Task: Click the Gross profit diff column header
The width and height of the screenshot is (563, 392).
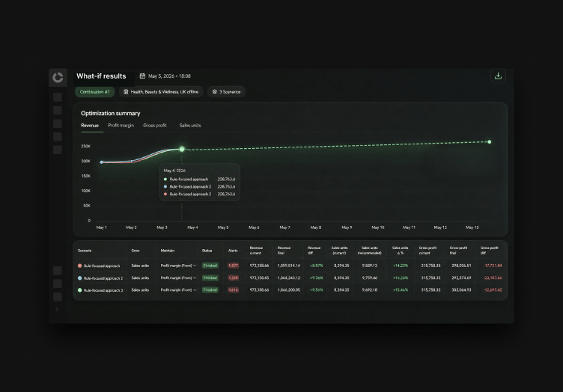Action: click(489, 251)
